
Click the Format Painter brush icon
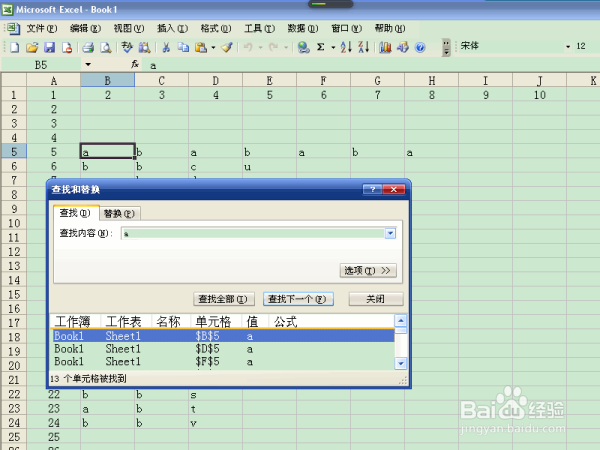(227, 47)
